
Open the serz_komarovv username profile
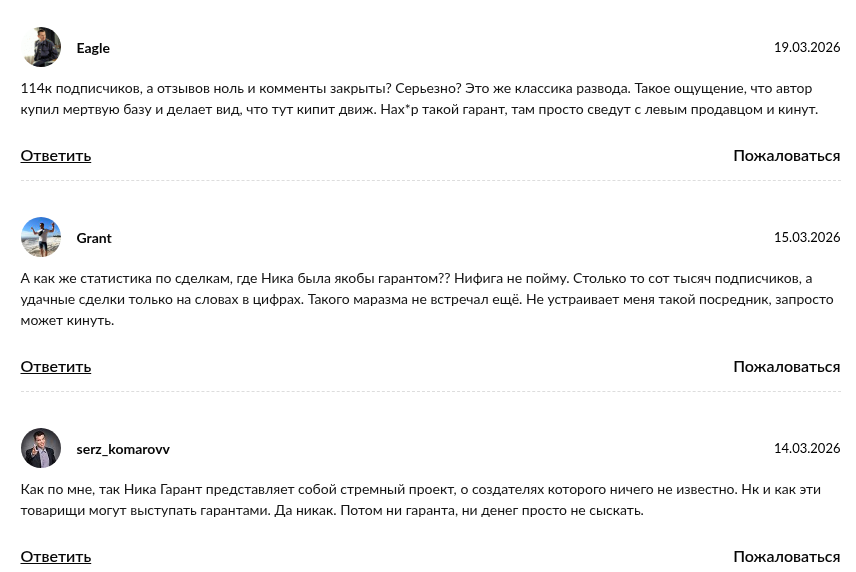point(123,449)
